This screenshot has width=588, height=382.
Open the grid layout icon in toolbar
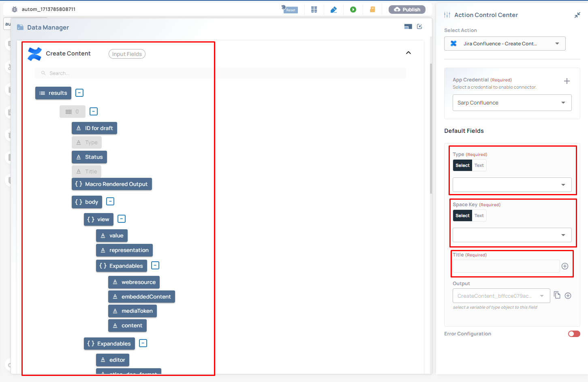(x=314, y=9)
